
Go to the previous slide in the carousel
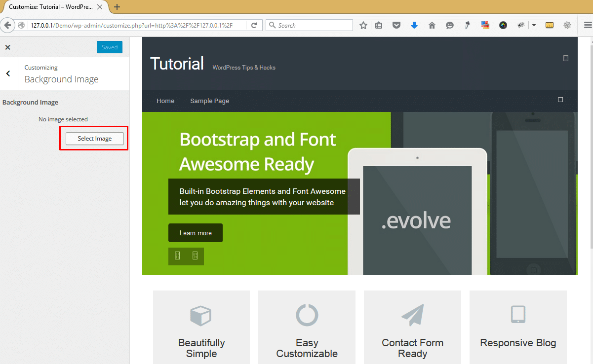tap(177, 255)
